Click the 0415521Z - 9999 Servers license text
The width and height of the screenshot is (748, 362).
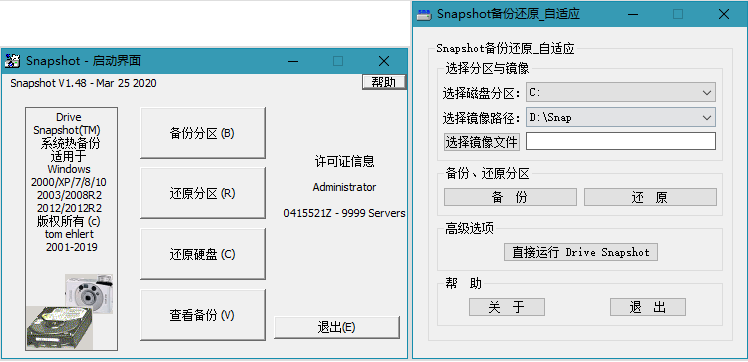(344, 213)
